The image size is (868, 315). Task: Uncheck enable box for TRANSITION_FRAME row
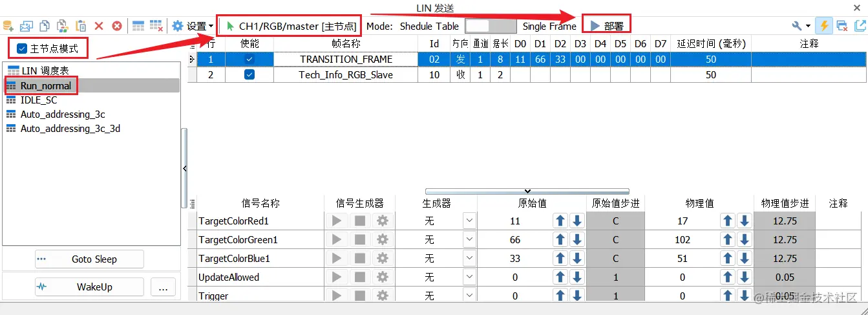[x=249, y=59]
